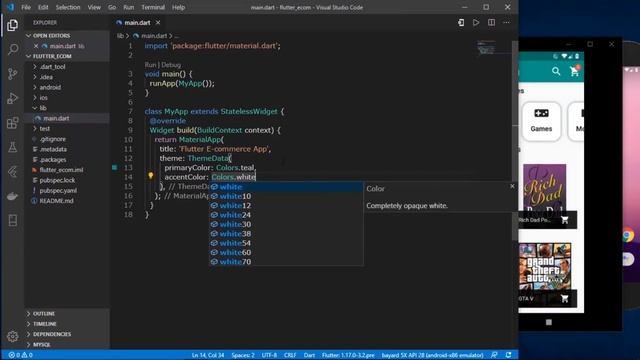Image resolution: width=640 pixels, height=360 pixels.
Task: Click the errors and warnings status bar indicator
Action: [20, 355]
